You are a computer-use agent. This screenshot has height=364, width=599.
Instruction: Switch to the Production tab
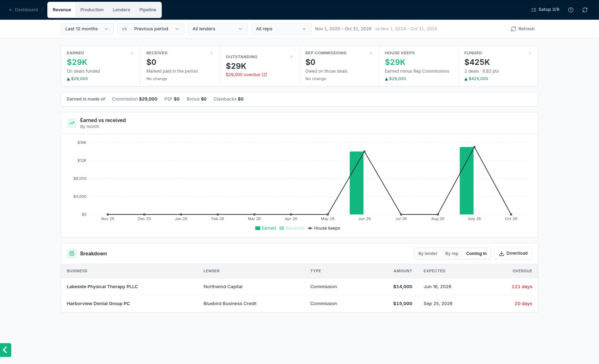(92, 10)
